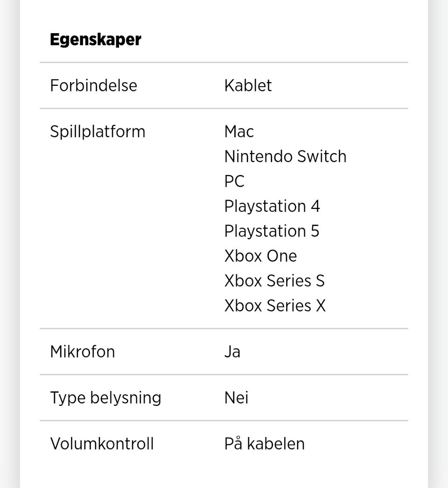Viewport: 448px width, 488px height.
Task: Click the Playstation 5 entry
Action: [272, 231]
